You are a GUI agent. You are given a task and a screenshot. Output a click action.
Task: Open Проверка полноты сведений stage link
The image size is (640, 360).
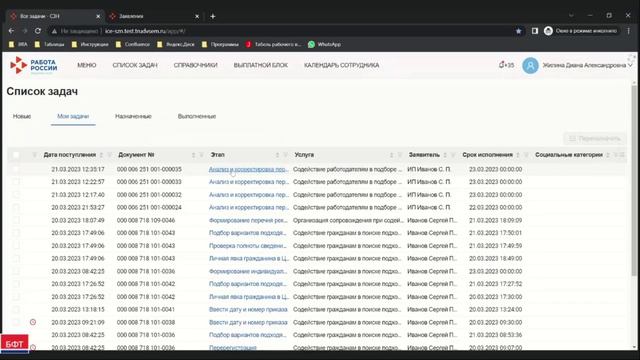[247, 246]
